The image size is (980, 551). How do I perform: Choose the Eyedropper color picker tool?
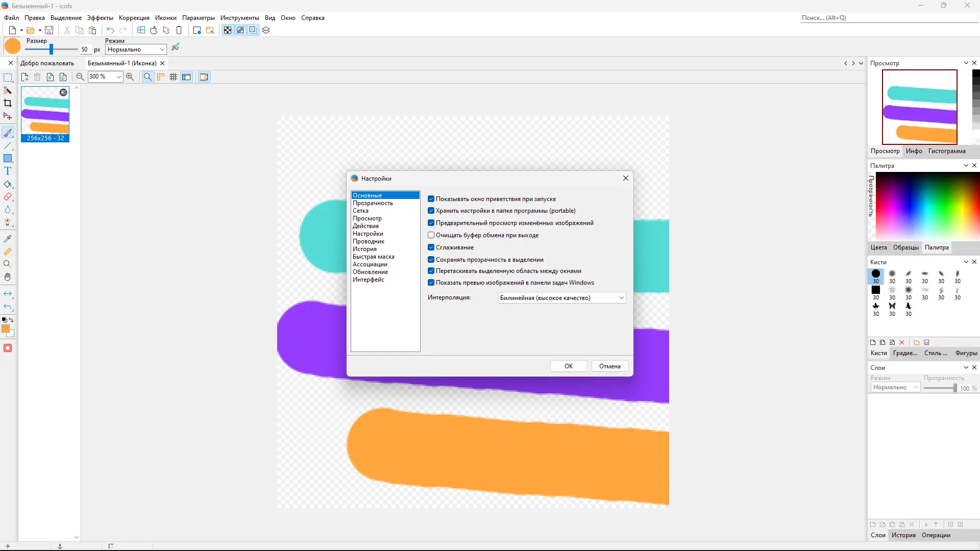click(x=8, y=239)
